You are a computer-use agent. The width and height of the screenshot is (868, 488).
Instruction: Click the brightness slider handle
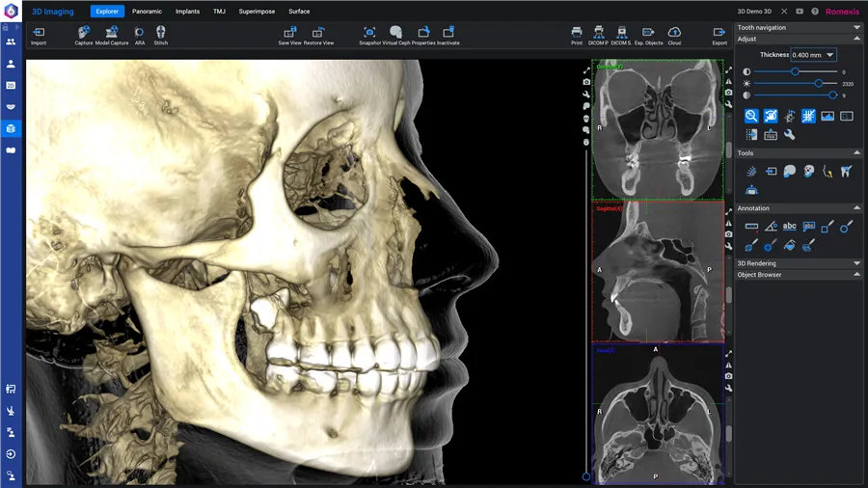point(819,84)
